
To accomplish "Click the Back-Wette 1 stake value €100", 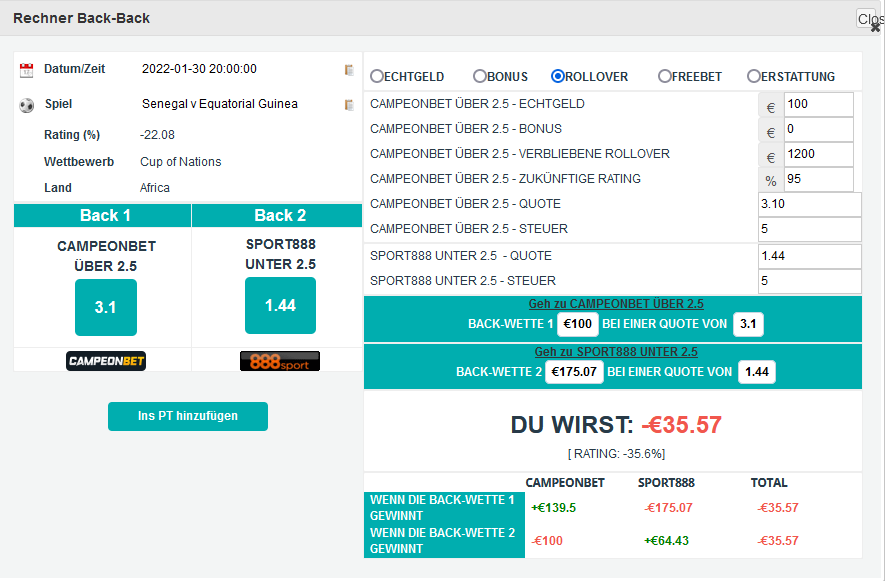I will [577, 324].
